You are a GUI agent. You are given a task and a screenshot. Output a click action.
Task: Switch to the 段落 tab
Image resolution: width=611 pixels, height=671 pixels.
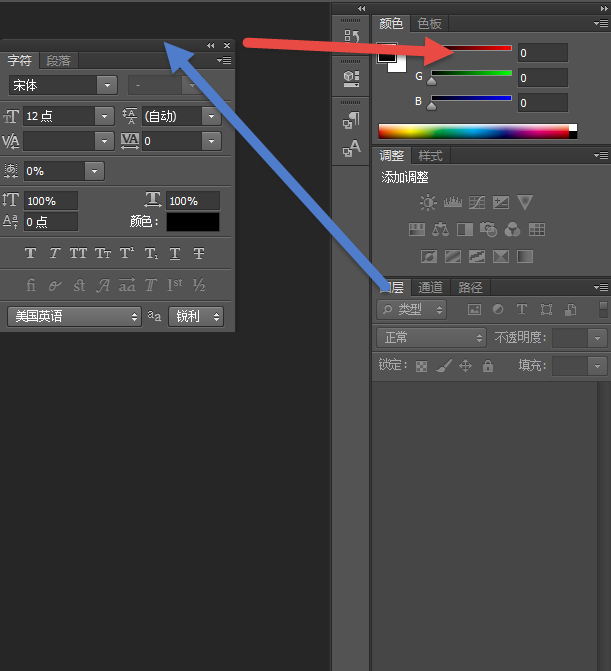click(59, 61)
